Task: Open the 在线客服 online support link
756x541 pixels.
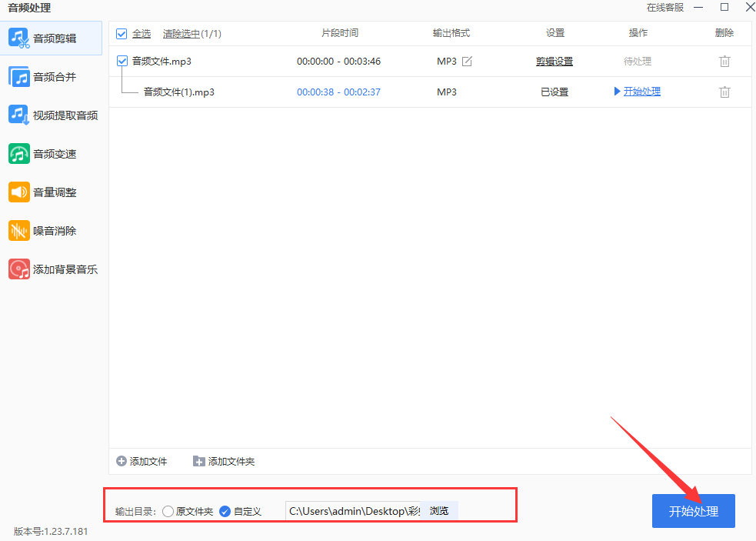Action: [665, 8]
